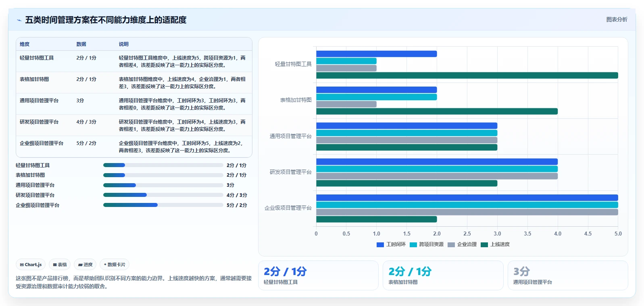Image resolution: width=644 pixels, height=306 pixels.
Task: Click the 数据 column header
Action: (81, 44)
